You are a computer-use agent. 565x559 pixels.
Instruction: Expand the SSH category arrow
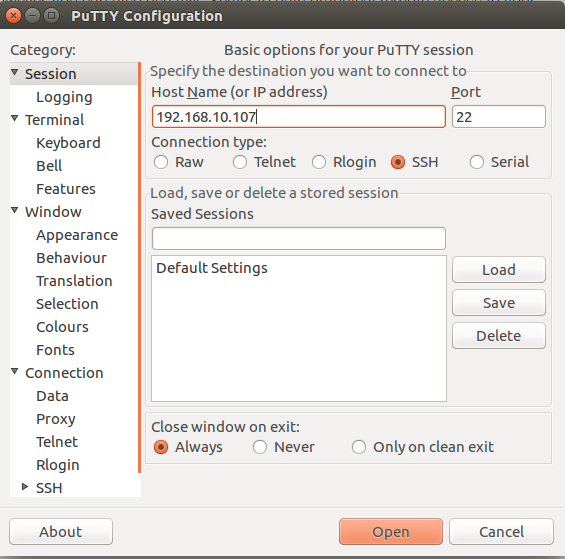(25, 487)
